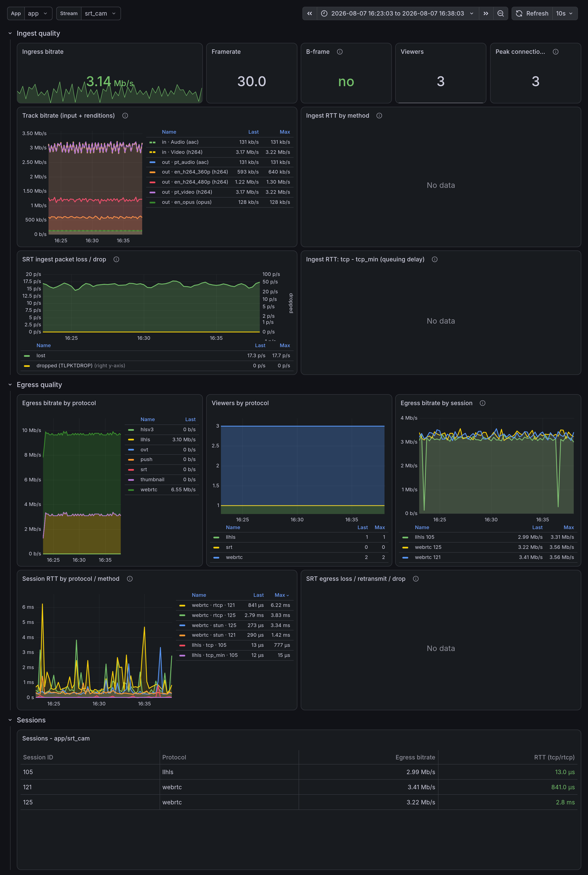588x875 pixels.
Task: Sort Session RTT legend by Max column
Action: pyautogui.click(x=282, y=595)
